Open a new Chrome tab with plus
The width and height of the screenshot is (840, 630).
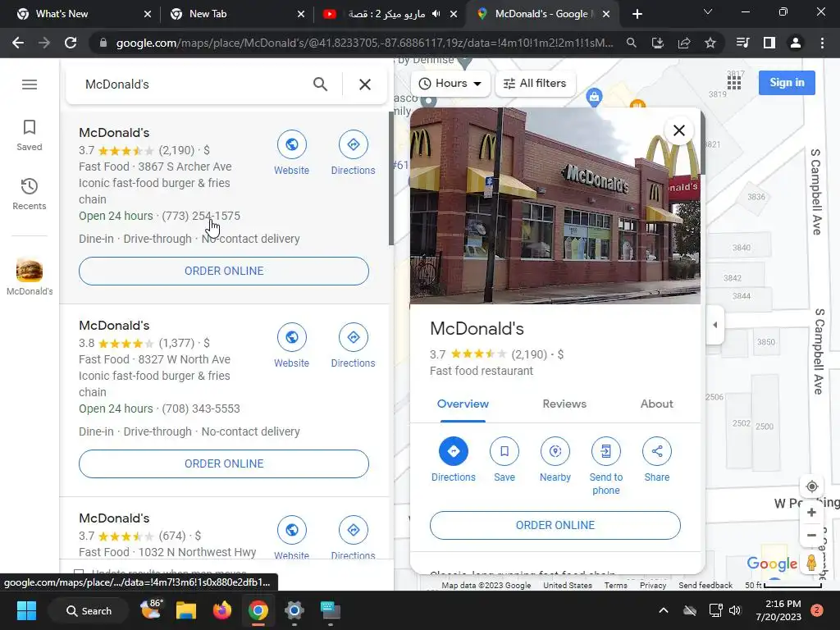pyautogui.click(x=637, y=14)
